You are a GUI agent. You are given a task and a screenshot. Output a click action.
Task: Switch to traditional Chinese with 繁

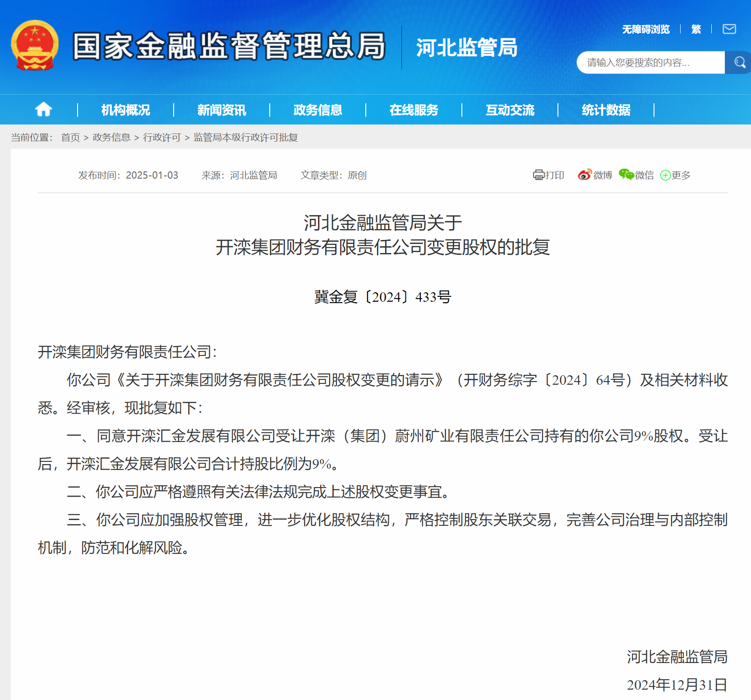(696, 29)
